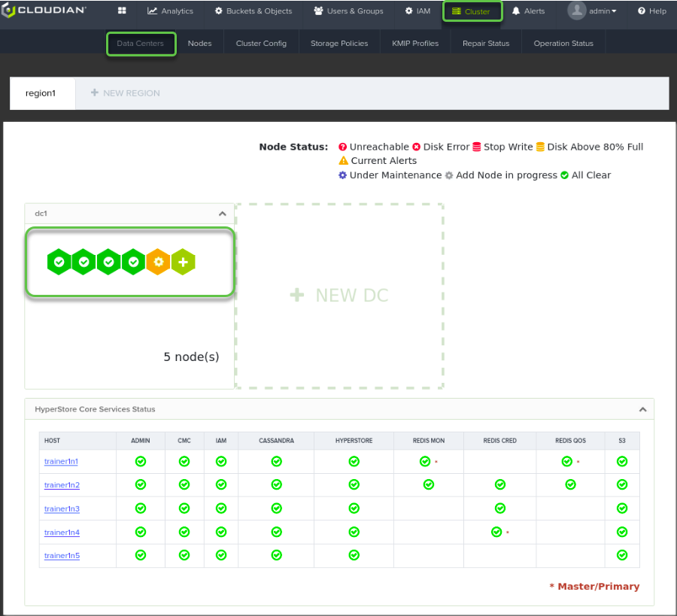Open the Analytics menu

(170, 11)
